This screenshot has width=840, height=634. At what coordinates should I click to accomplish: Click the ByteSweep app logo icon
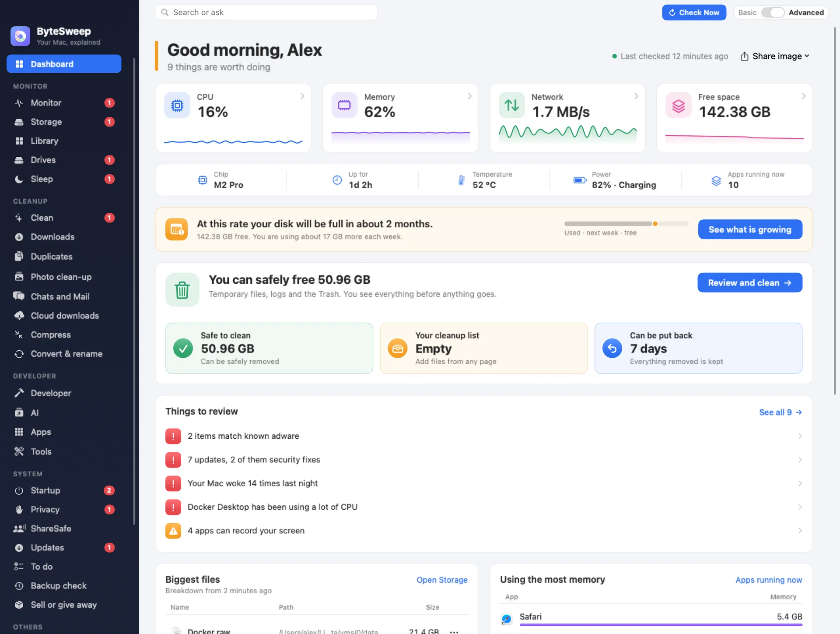(20, 36)
